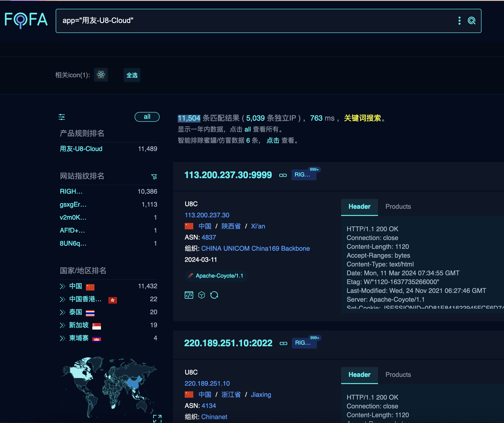Run search via the magnifier icon
504x423 pixels.
pos(472,21)
